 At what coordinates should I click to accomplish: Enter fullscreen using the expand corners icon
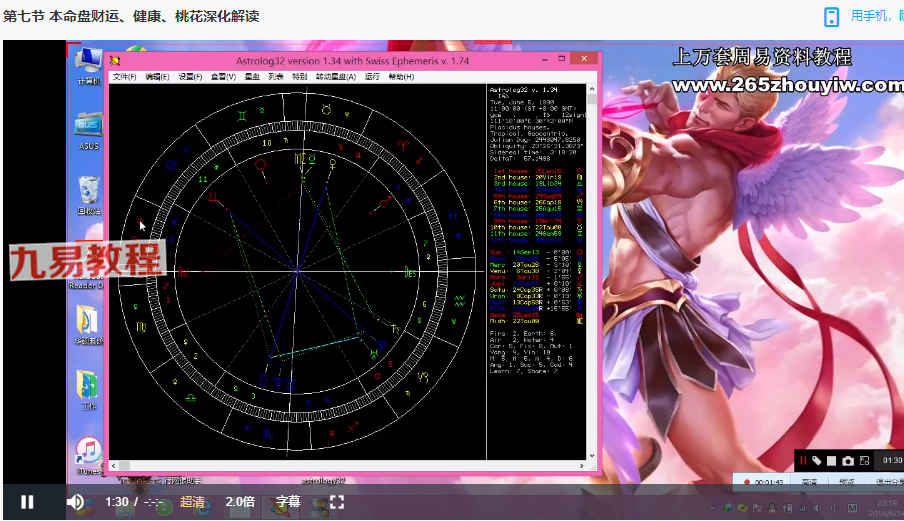(337, 502)
